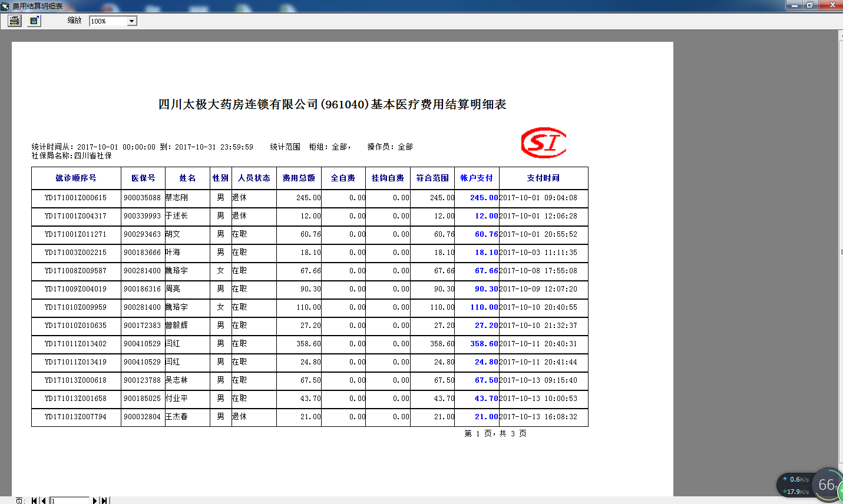Click the 操作员: 全部 label
This screenshot has width=843, height=504.
[x=390, y=147]
